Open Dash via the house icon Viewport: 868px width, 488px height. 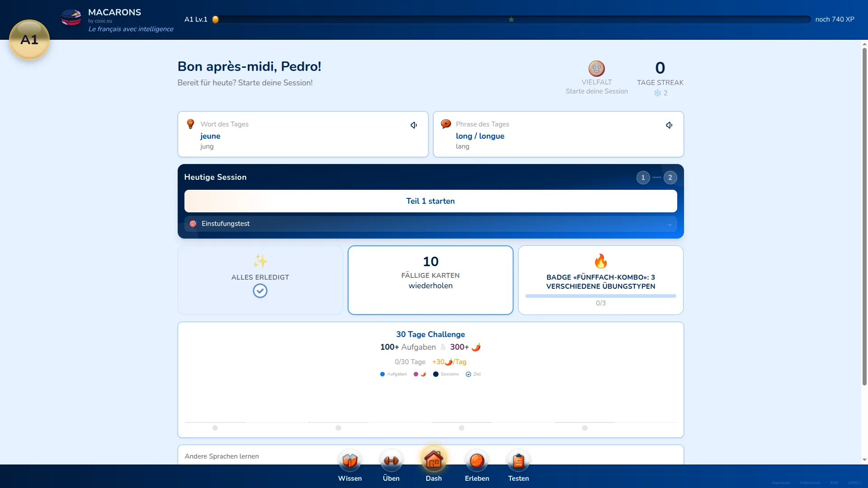[x=434, y=460]
